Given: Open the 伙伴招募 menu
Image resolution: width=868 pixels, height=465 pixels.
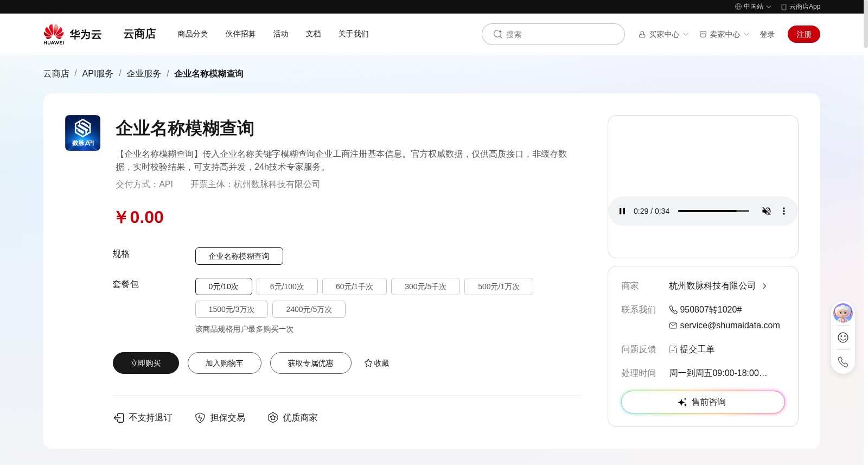Looking at the screenshot, I should pyautogui.click(x=240, y=34).
